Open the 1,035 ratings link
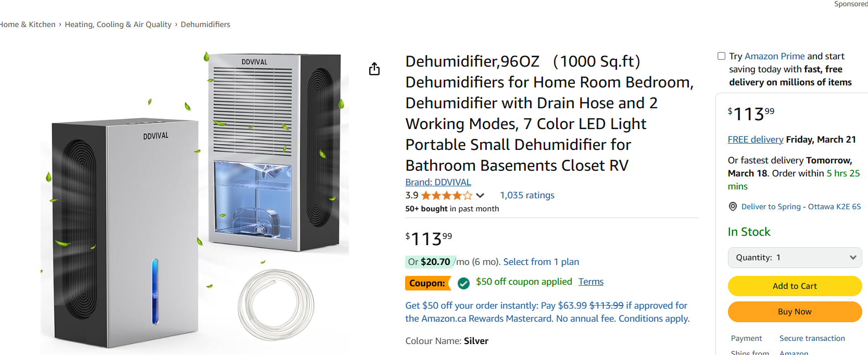The width and height of the screenshot is (868, 355). 526,195
